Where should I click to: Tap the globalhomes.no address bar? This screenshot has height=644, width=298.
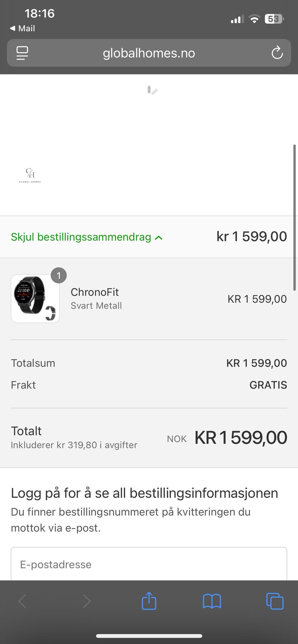(149, 53)
